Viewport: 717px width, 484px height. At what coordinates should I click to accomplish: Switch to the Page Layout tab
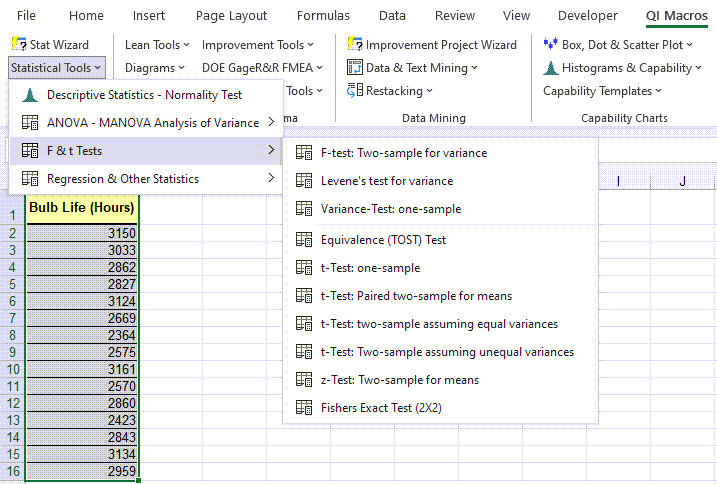pyautogui.click(x=231, y=16)
